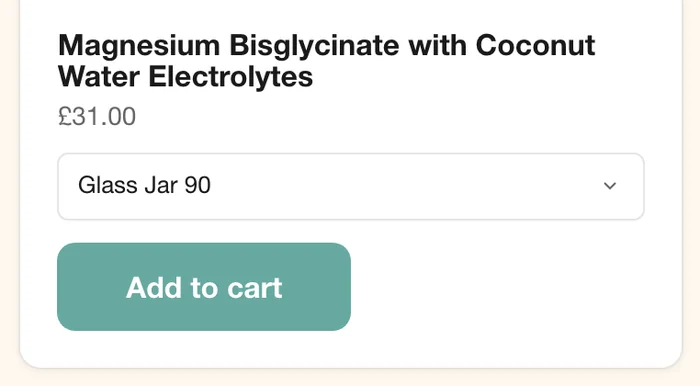Add the magnesium electrolytes product to cart
Screen dimensions: 700x386
[204, 286]
